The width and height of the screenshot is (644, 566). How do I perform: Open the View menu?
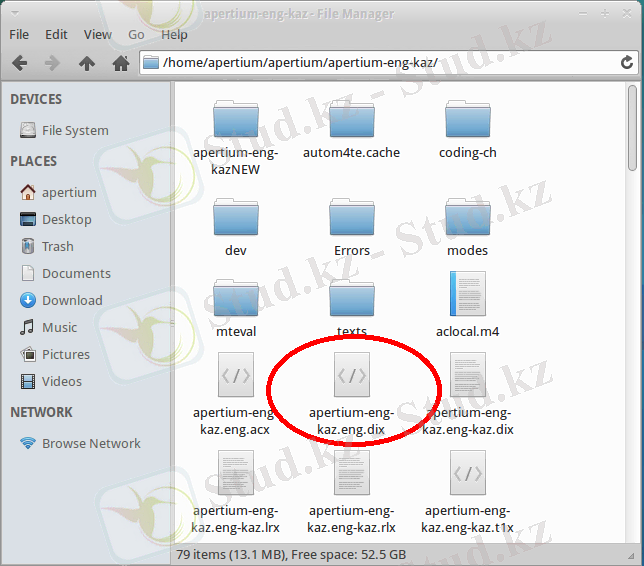[98, 35]
